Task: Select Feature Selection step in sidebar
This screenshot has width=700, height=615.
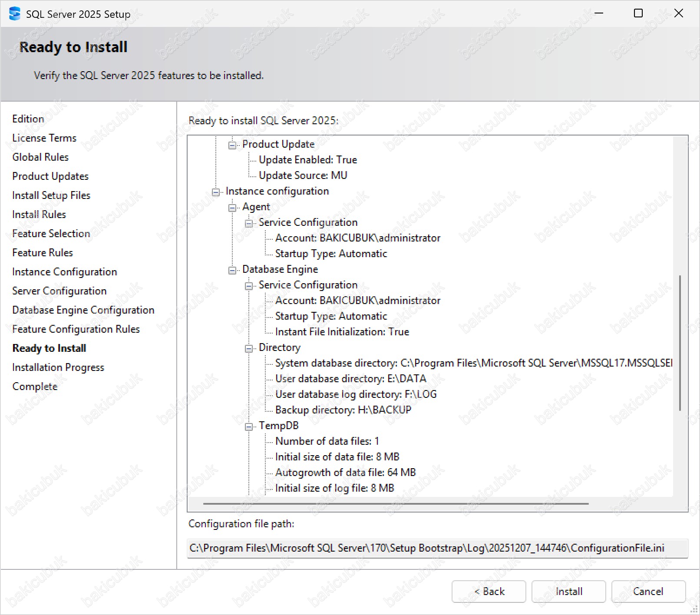Action: pos(51,234)
